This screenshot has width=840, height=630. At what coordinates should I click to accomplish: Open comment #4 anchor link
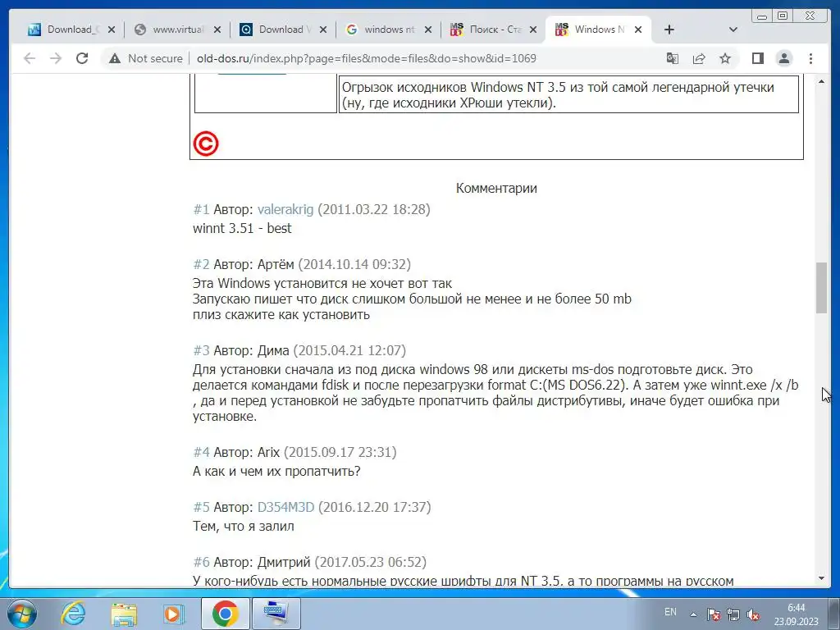(x=202, y=452)
